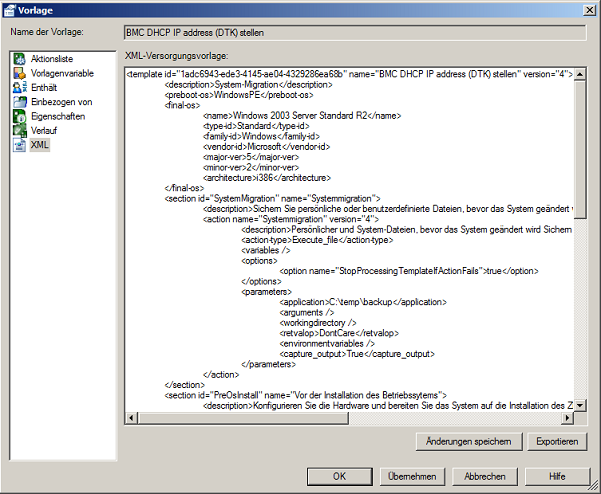The image size is (601, 494).
Task: Click the Aktionsliste icon in sidebar
Action: tap(19, 59)
